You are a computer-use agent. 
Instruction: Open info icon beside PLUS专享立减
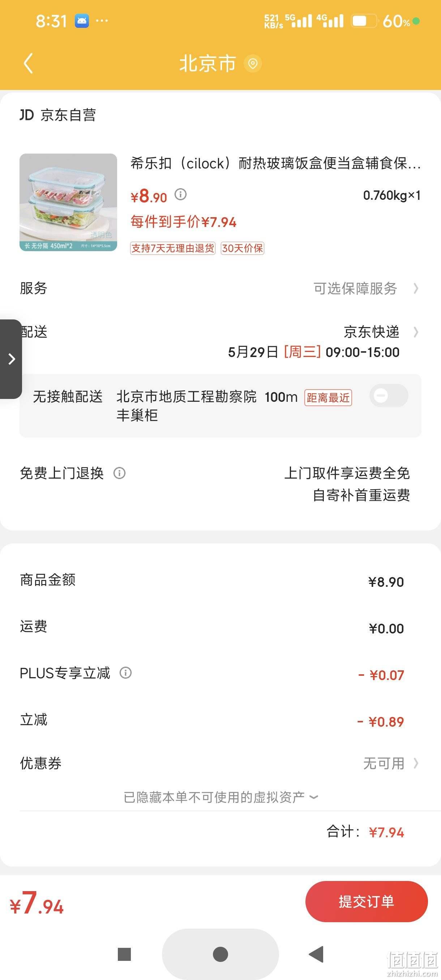[125, 672]
